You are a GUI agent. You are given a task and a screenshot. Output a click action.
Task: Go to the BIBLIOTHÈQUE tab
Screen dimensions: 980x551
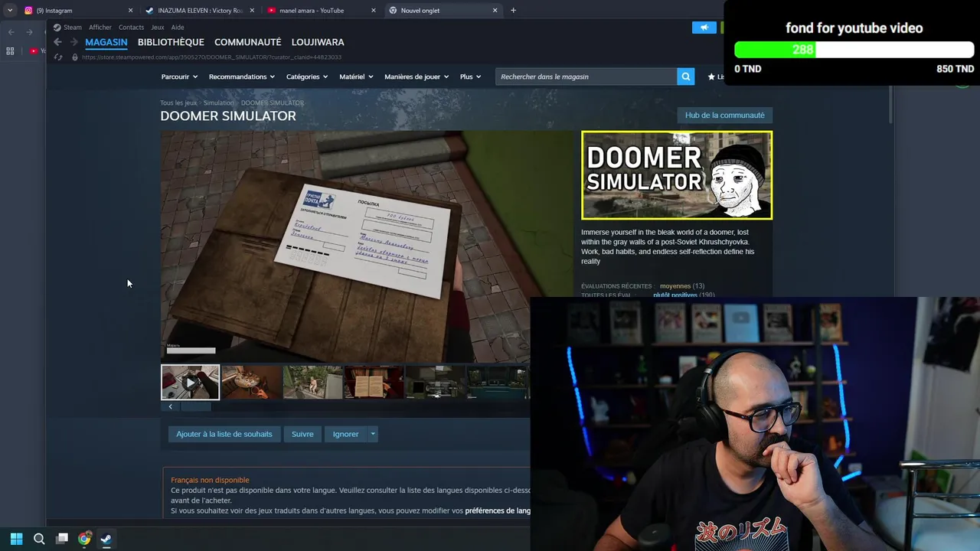[x=171, y=42]
